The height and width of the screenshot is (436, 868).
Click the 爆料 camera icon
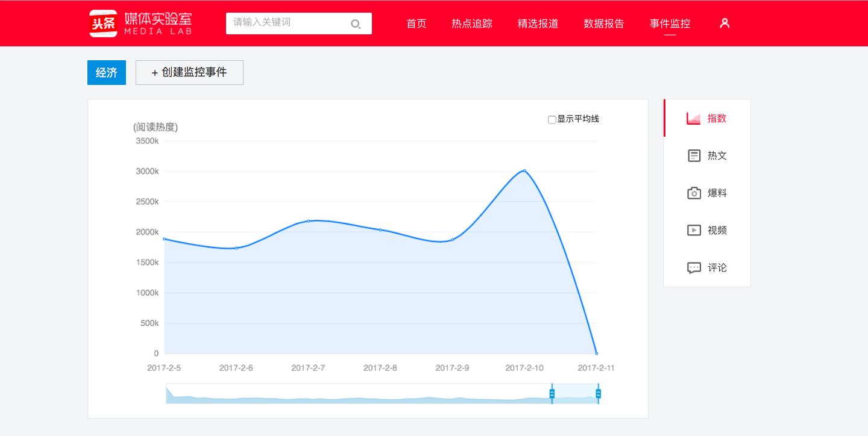[x=694, y=193]
